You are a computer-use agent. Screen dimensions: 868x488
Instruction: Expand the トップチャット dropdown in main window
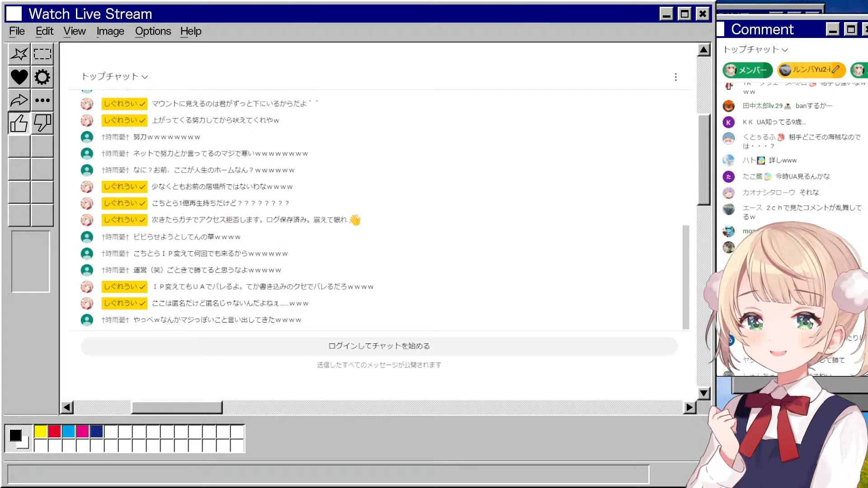[115, 76]
